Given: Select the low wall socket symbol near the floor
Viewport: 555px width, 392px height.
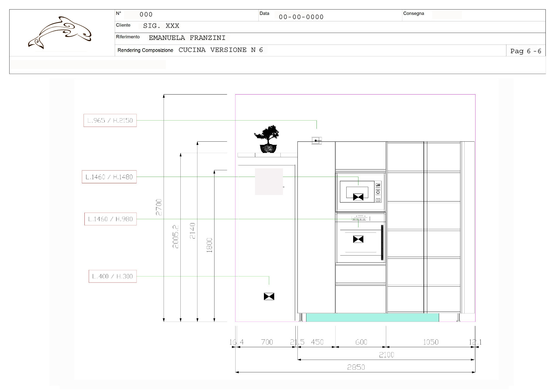Looking at the screenshot, I should (x=269, y=296).
